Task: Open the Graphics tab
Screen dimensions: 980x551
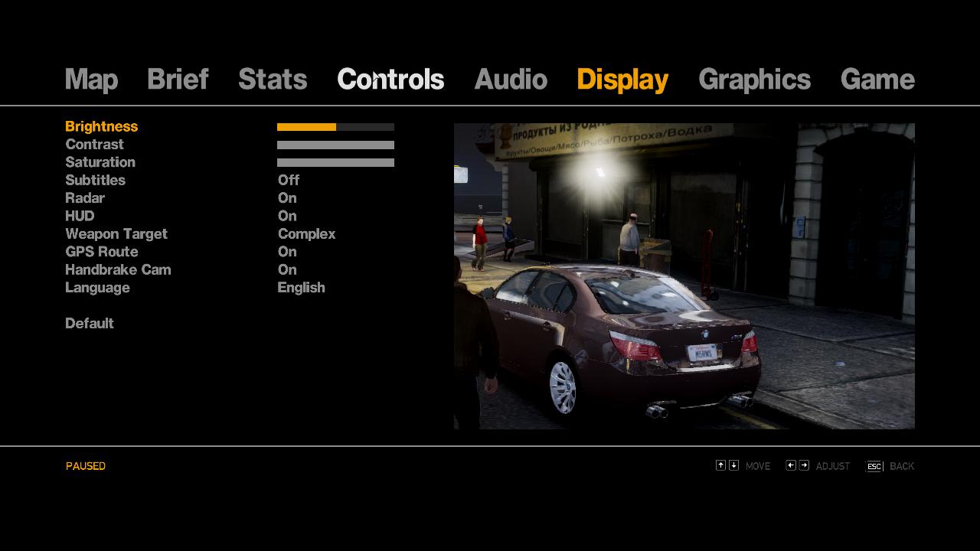Action: pos(754,80)
